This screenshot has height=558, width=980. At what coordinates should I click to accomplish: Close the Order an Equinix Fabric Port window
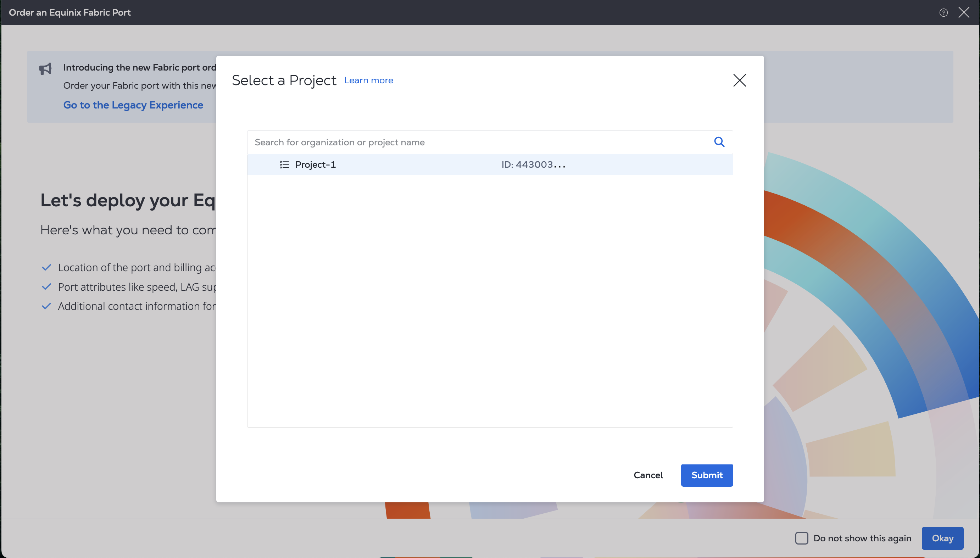(964, 13)
